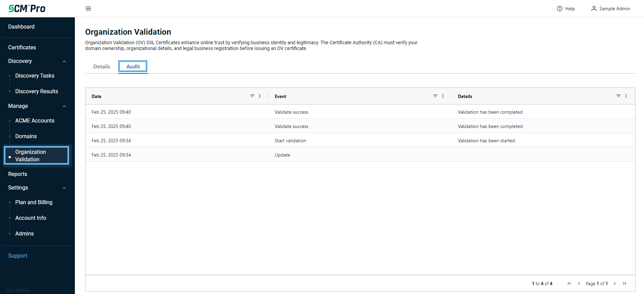Image resolution: width=644 pixels, height=294 pixels.
Task: Open the Event column three-dot menu
Action: pos(443,96)
